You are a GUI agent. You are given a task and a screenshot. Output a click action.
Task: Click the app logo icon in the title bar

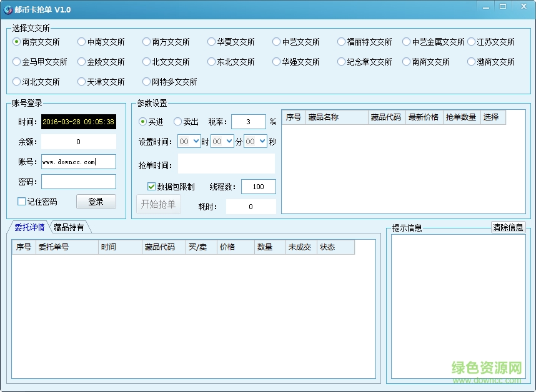9,8
